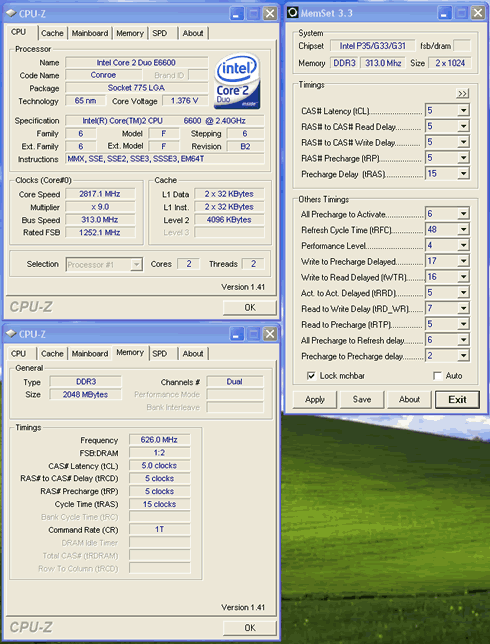This screenshot has width=490, height=644.
Task: Close the bottom CPU-Z window
Action: coord(270,334)
